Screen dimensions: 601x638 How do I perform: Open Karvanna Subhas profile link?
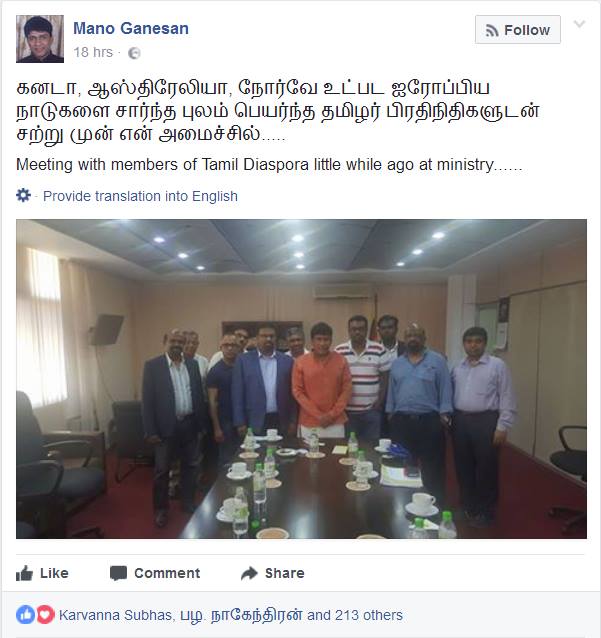click(x=116, y=615)
